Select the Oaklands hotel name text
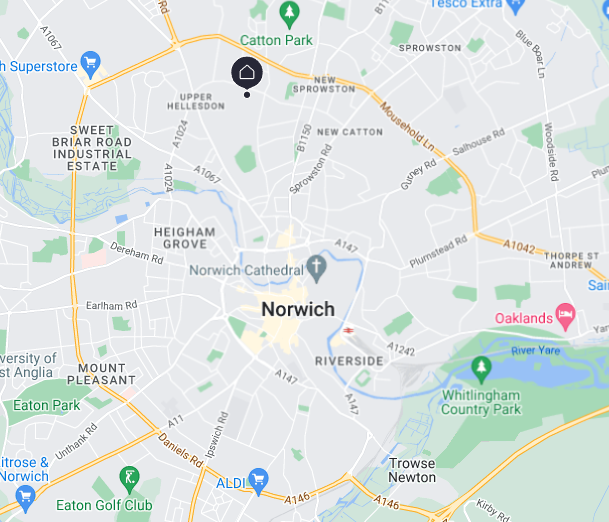 (x=524, y=318)
